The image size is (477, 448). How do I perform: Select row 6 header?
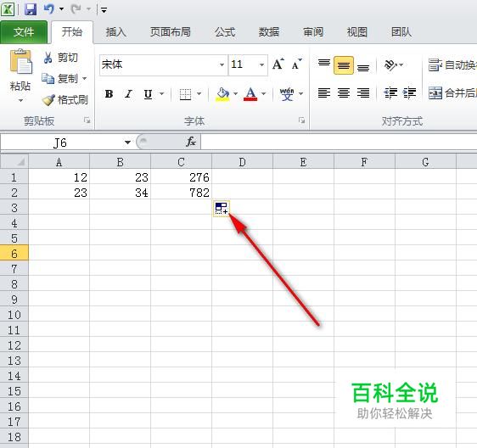tap(14, 253)
